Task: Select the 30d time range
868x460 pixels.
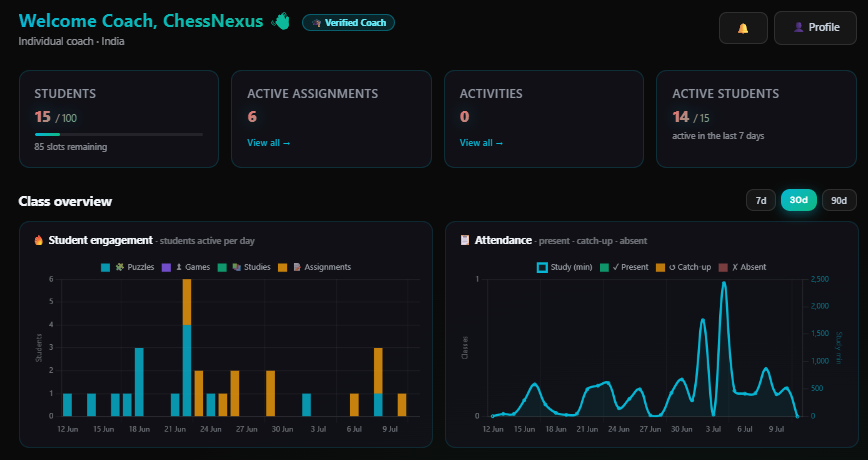Action: (798, 200)
